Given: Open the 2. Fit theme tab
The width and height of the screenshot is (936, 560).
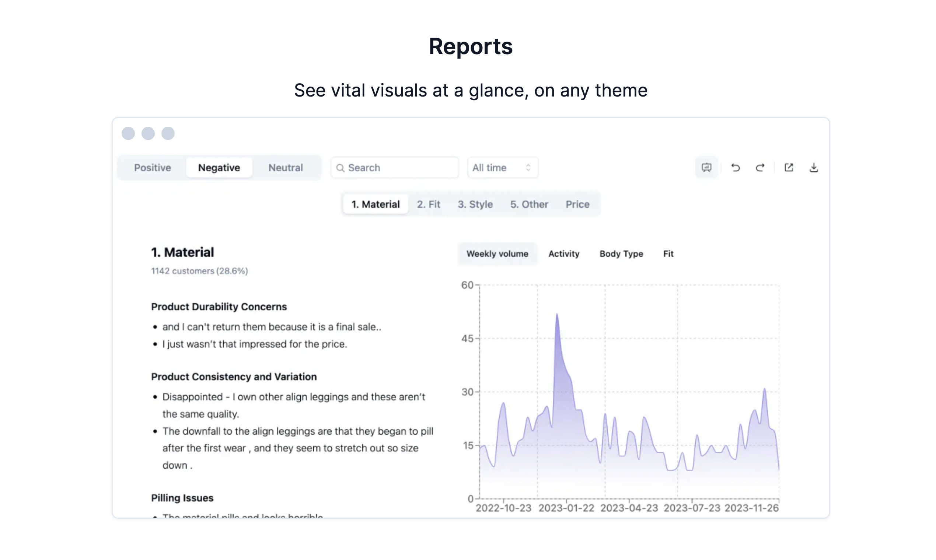Looking at the screenshot, I should [428, 204].
